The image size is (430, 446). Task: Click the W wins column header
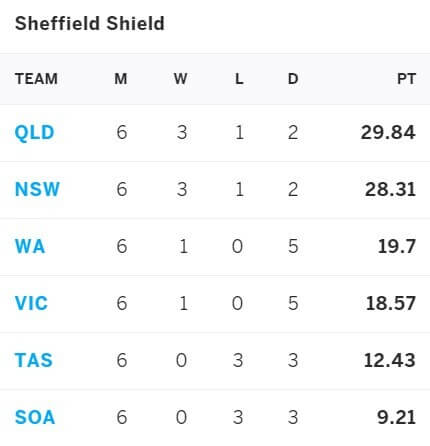180,79
